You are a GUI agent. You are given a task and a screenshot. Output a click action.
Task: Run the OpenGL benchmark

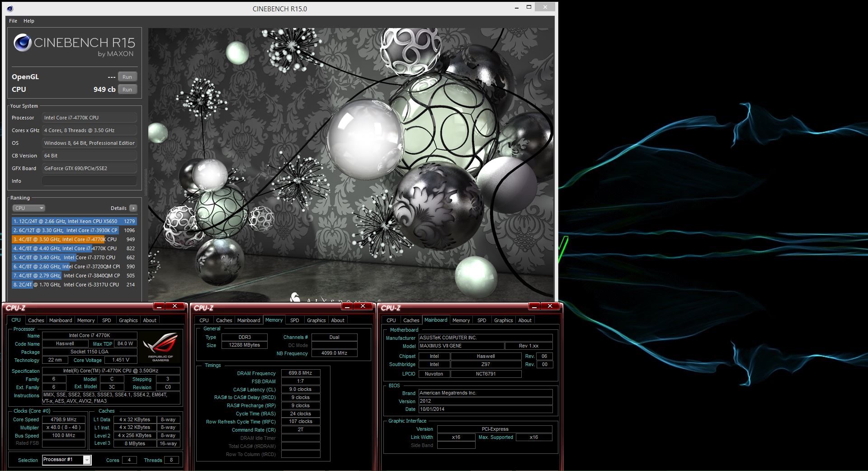click(x=127, y=77)
